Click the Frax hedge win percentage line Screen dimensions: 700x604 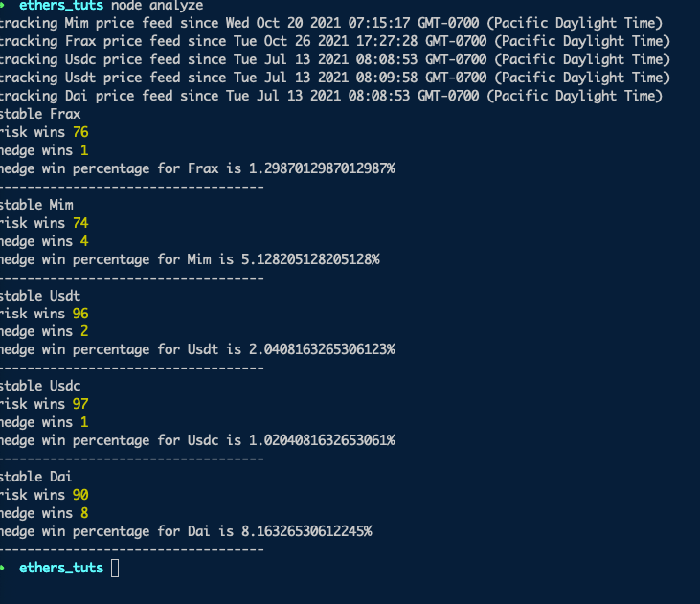point(195,168)
